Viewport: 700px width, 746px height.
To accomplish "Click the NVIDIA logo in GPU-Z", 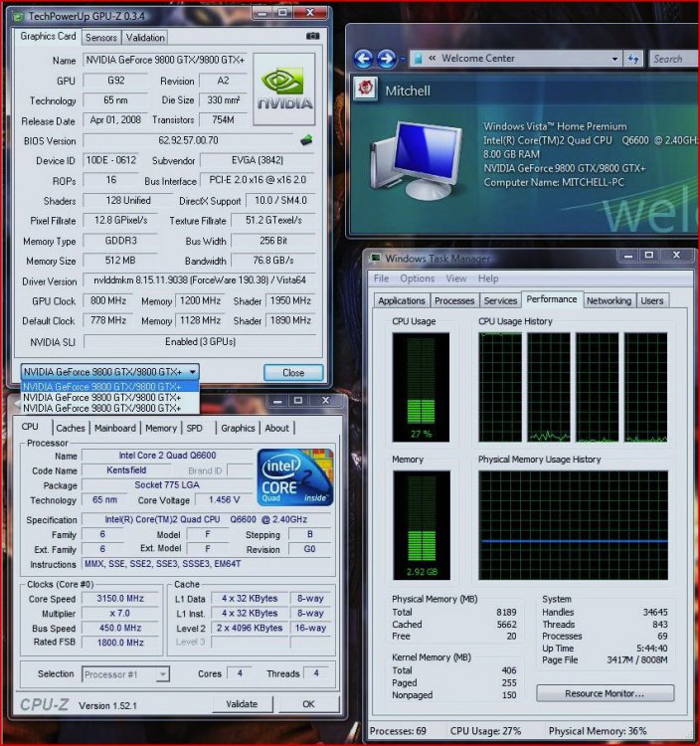I will tap(284, 89).
